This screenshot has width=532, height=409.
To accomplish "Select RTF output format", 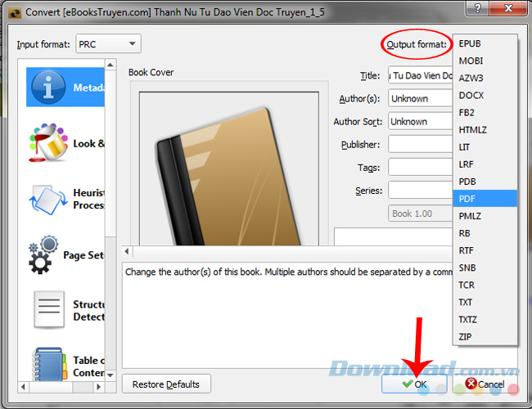I will coord(485,250).
